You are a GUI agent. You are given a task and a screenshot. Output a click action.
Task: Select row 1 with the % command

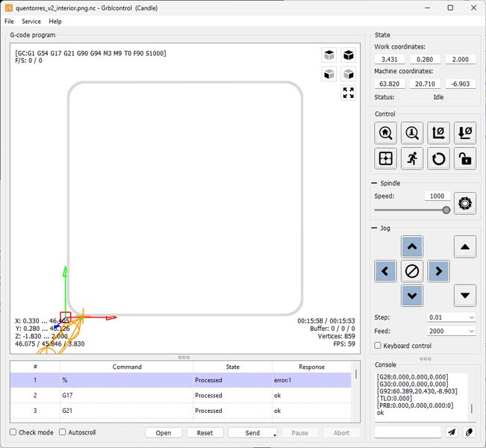point(181,380)
